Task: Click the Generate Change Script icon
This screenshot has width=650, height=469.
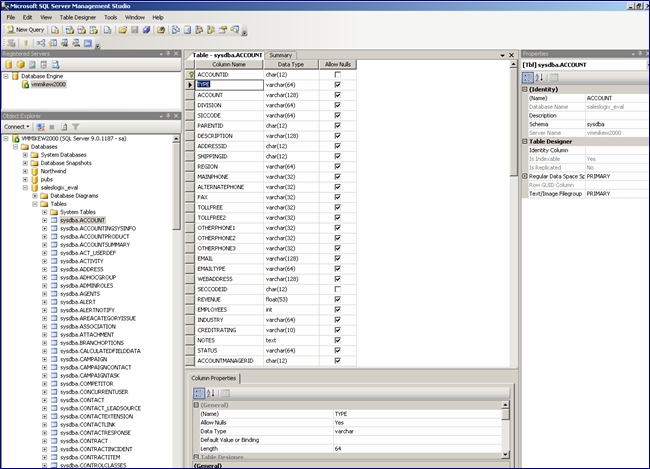Action: coord(12,43)
